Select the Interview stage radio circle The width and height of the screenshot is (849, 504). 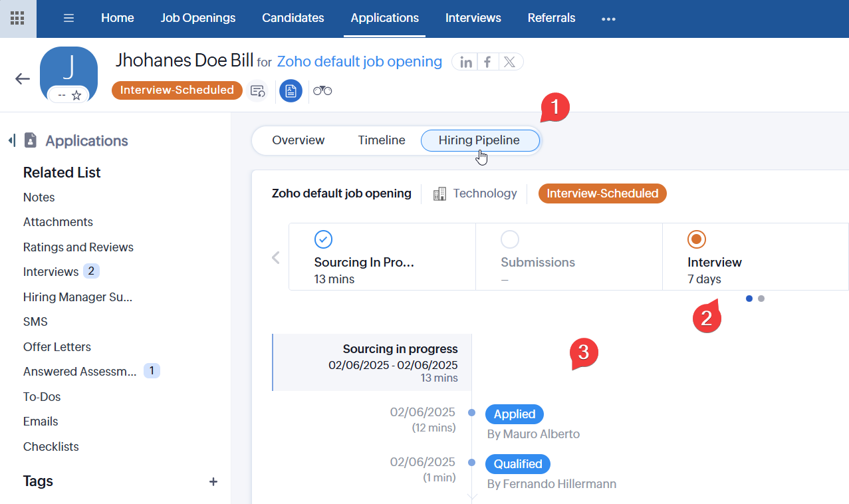click(x=696, y=239)
